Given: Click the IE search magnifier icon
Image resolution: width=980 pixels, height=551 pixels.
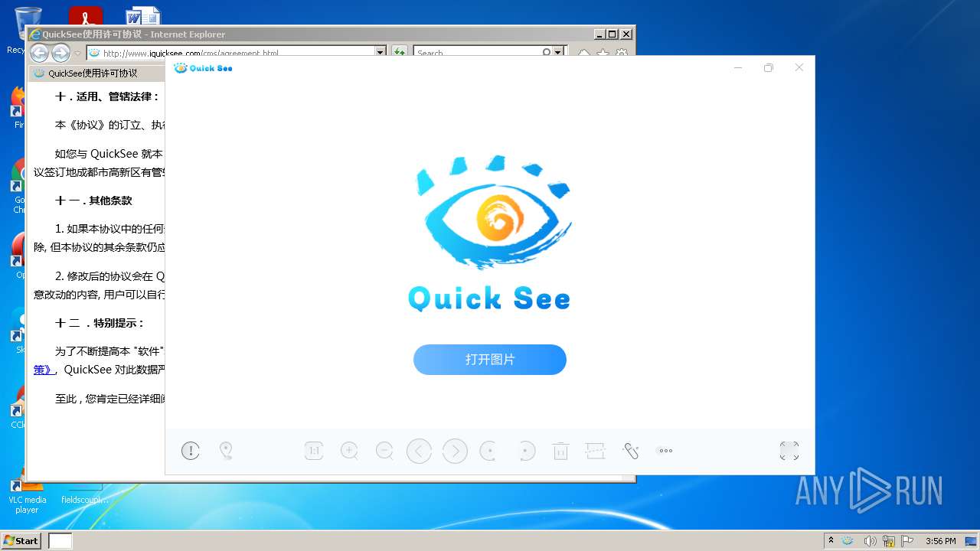Looking at the screenshot, I should pos(547,53).
